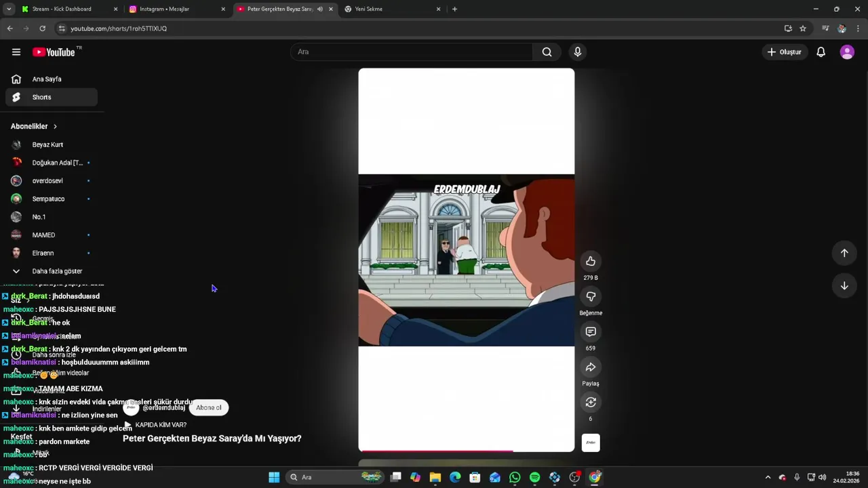Navigate back in the browser
Image resolution: width=868 pixels, height=488 pixels.
coord(9,28)
